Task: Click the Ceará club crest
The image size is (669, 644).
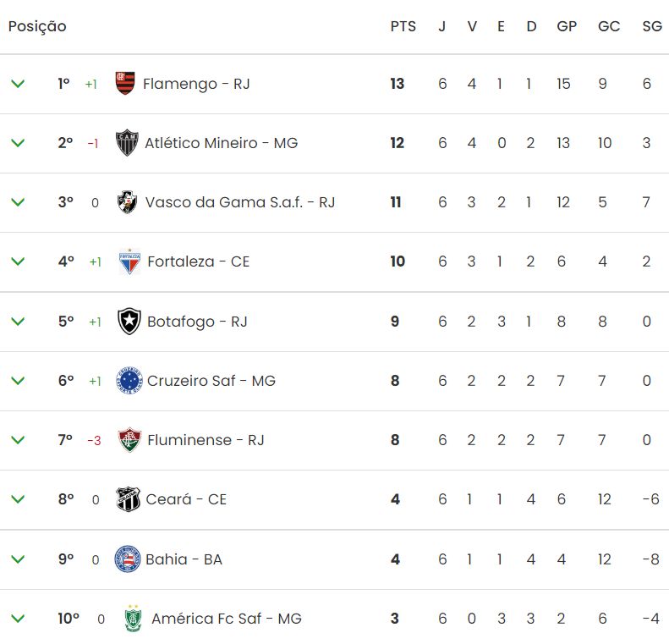Action: (129, 499)
